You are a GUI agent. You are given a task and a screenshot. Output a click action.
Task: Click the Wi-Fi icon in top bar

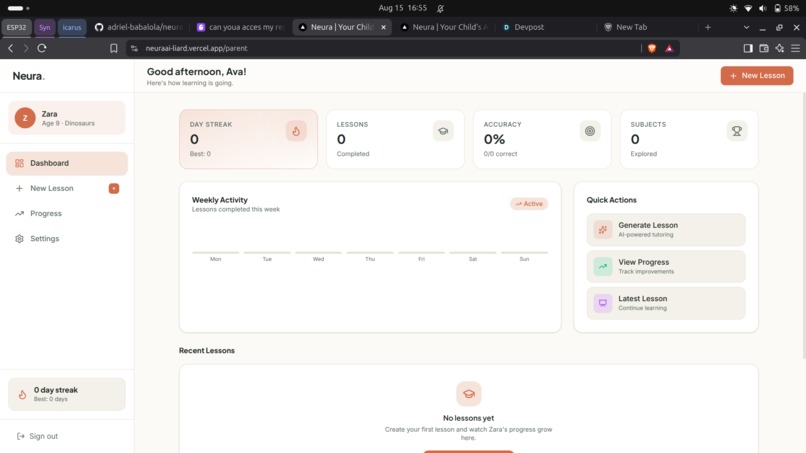click(x=748, y=8)
